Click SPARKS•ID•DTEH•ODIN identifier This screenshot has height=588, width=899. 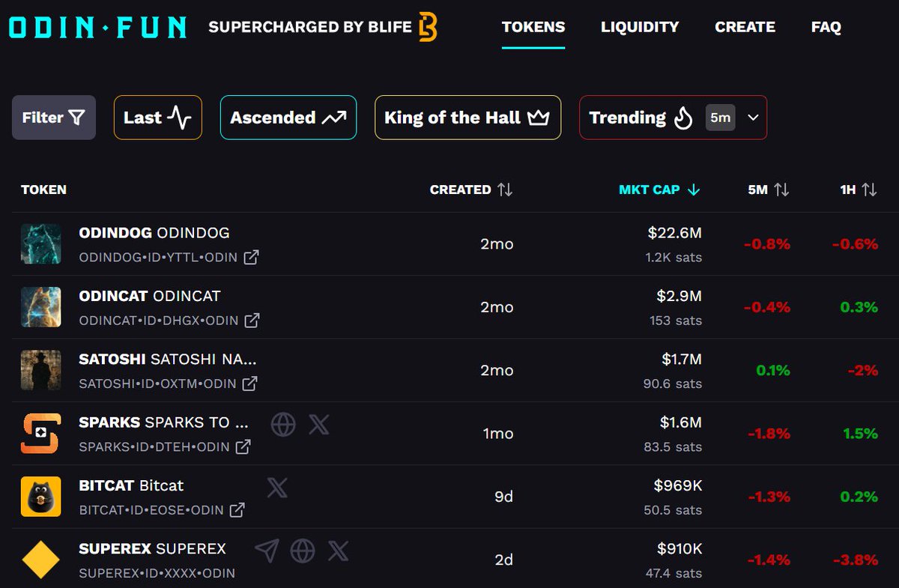(x=154, y=446)
